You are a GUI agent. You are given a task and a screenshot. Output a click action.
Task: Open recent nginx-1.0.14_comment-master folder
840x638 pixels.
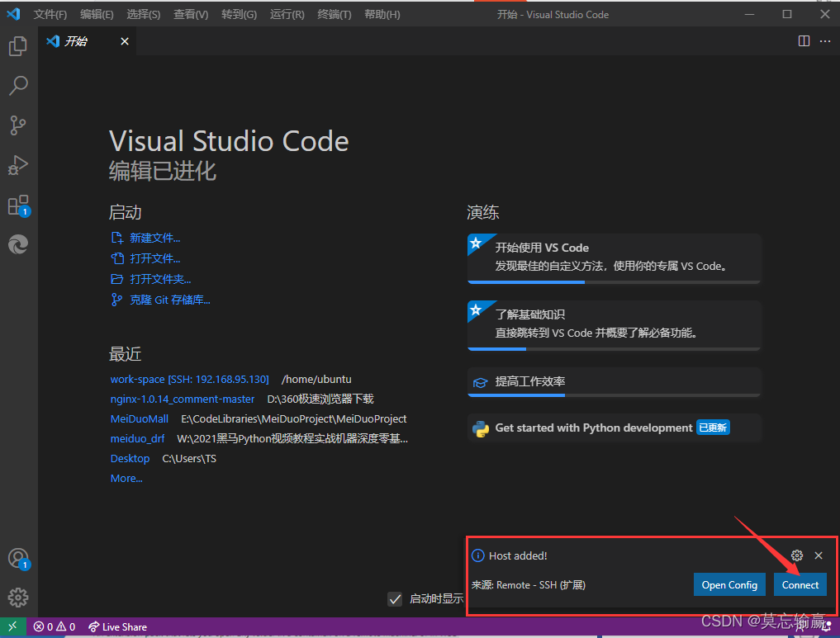point(183,399)
